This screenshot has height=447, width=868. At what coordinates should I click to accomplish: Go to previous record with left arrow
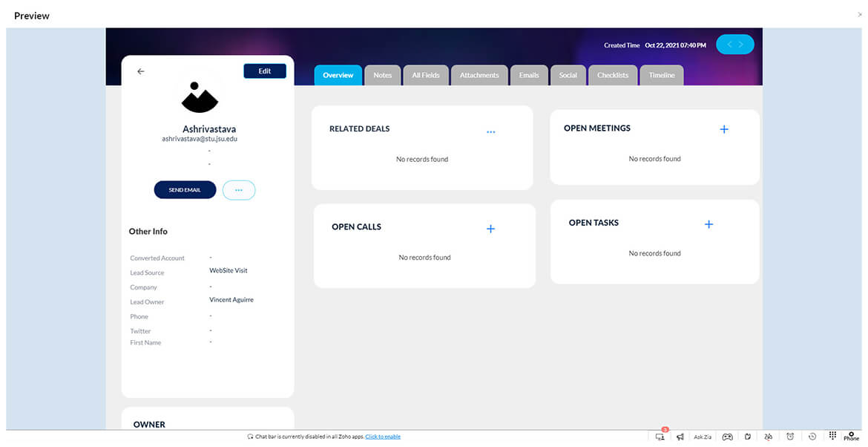(x=729, y=45)
